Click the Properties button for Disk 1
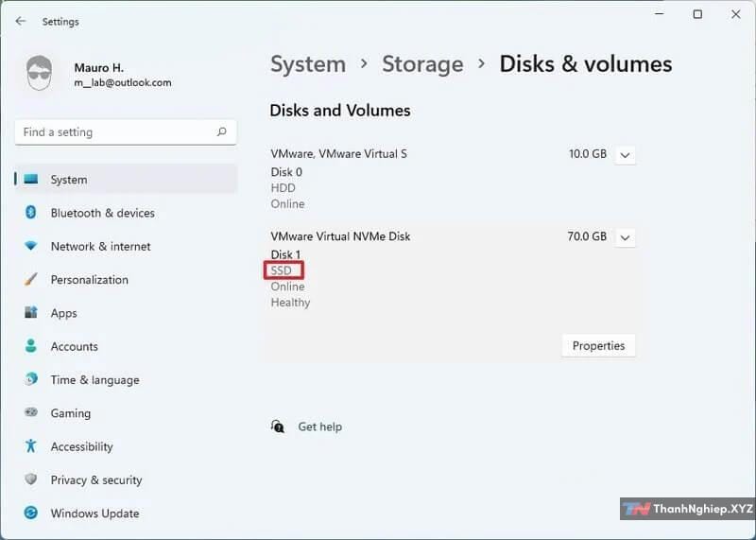 (x=598, y=345)
